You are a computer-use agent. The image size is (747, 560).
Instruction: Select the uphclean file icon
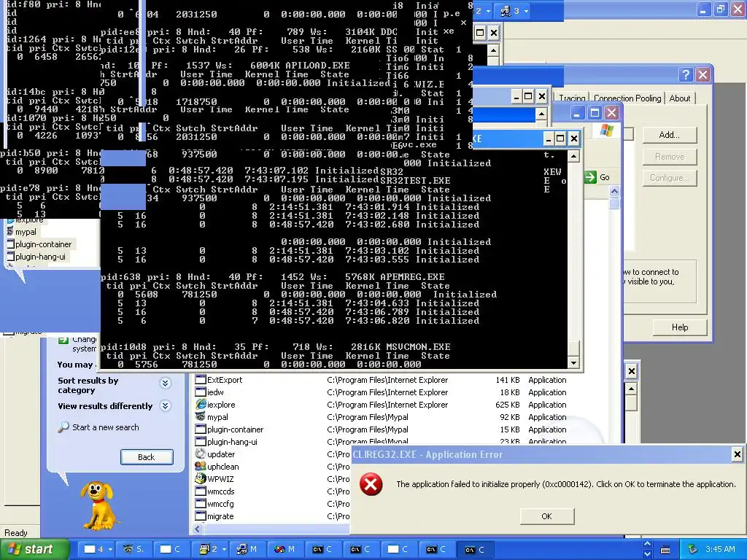click(x=201, y=467)
